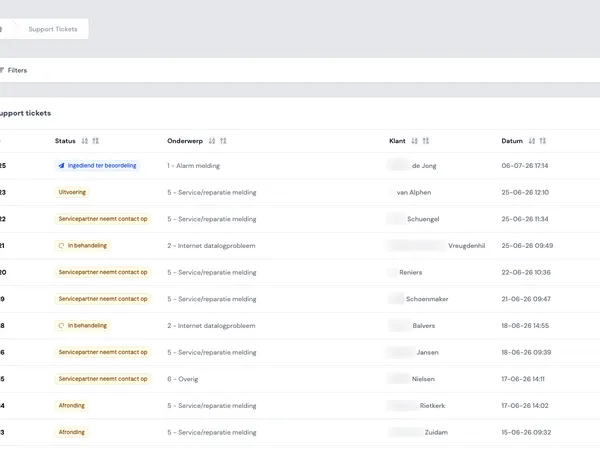This screenshot has height=450, width=600.
Task: Expand the Filters panel
Action: click(14, 70)
